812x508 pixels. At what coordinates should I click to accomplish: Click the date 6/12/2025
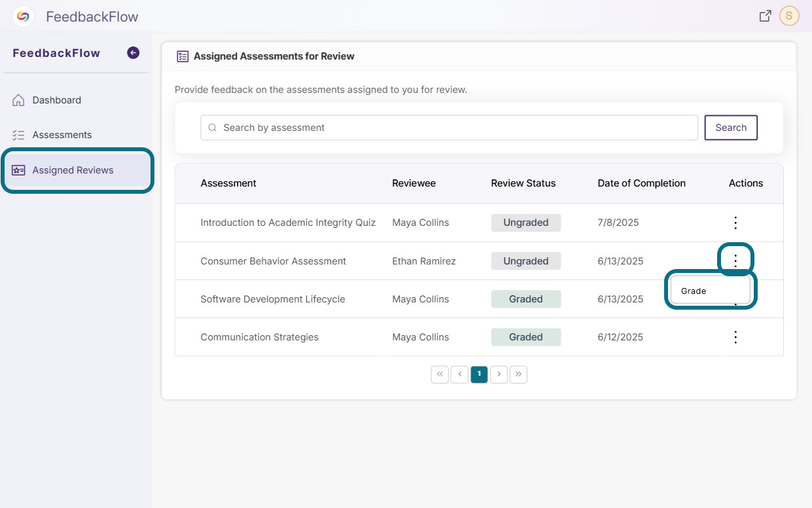click(x=620, y=337)
